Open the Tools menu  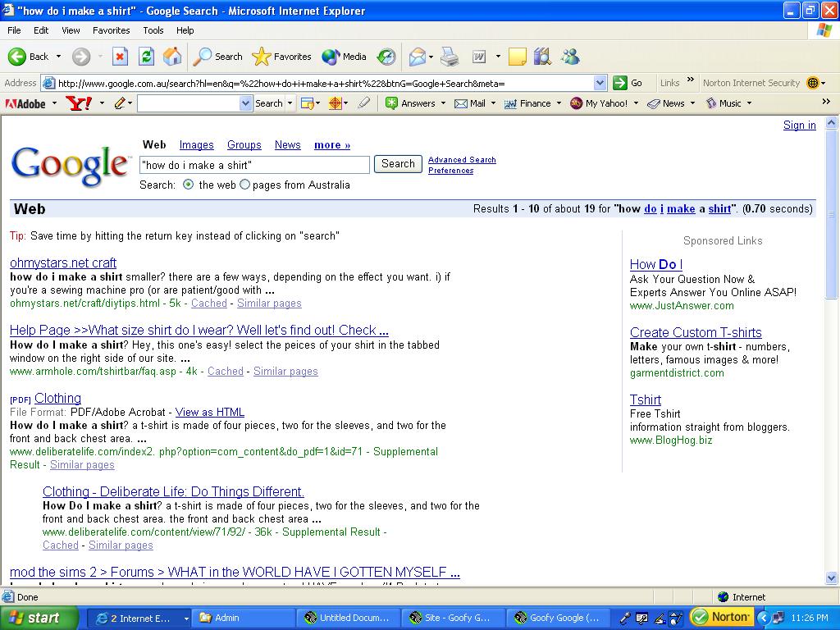(x=153, y=30)
